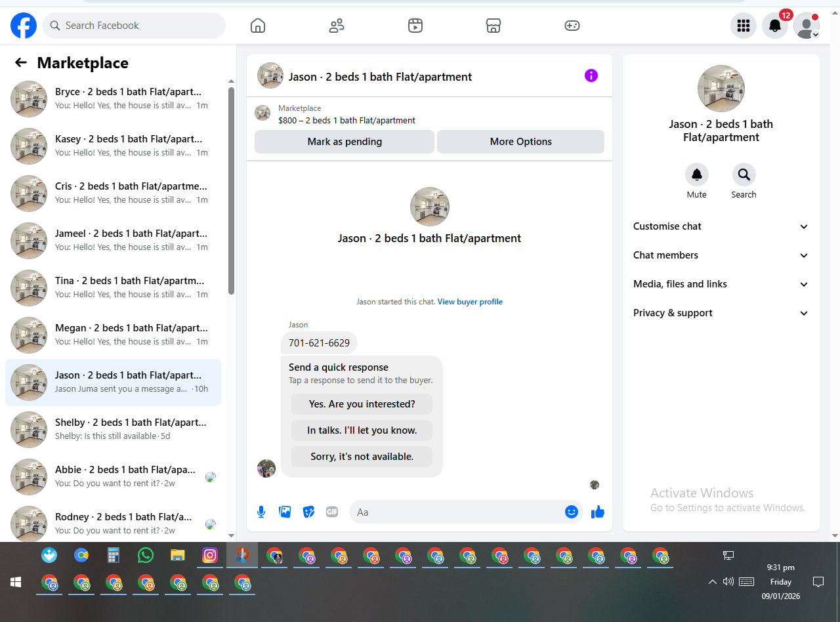The image size is (840, 622).
Task: Open Megan conversation in list
Action: pos(113,335)
